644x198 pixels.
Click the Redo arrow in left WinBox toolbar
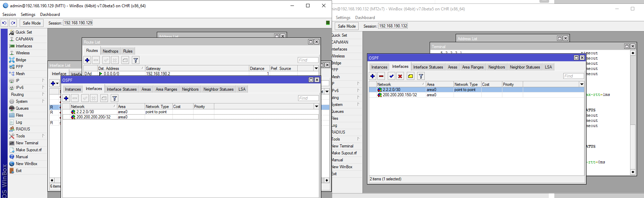[x=13, y=23]
